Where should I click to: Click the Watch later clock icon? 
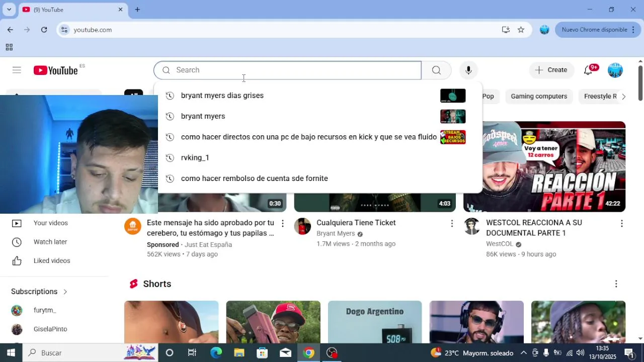pyautogui.click(x=17, y=242)
